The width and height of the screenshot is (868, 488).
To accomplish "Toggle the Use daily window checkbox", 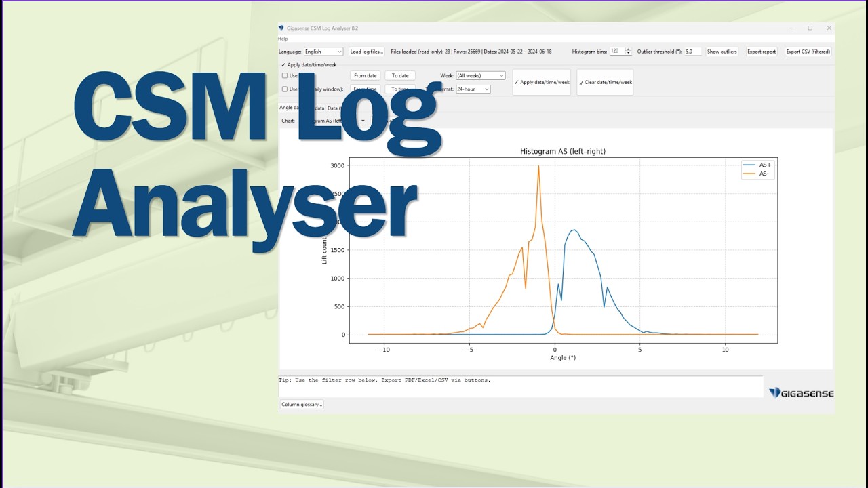I will coord(285,89).
